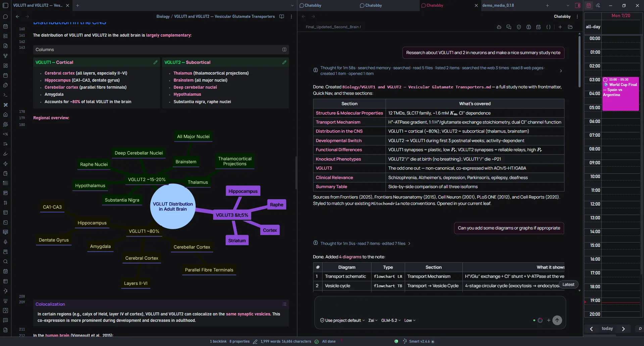
Task: Click the lightning bolt icon in left ribbon
Action: tap(5, 164)
